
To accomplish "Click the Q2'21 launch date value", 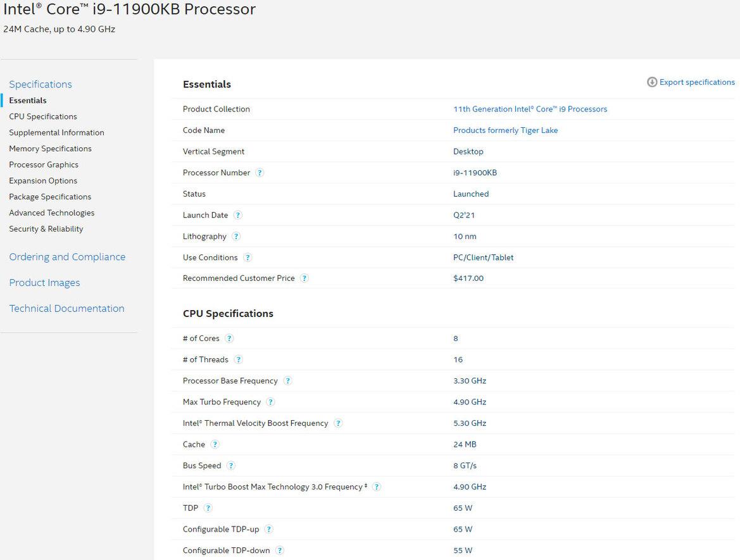I will [x=464, y=215].
